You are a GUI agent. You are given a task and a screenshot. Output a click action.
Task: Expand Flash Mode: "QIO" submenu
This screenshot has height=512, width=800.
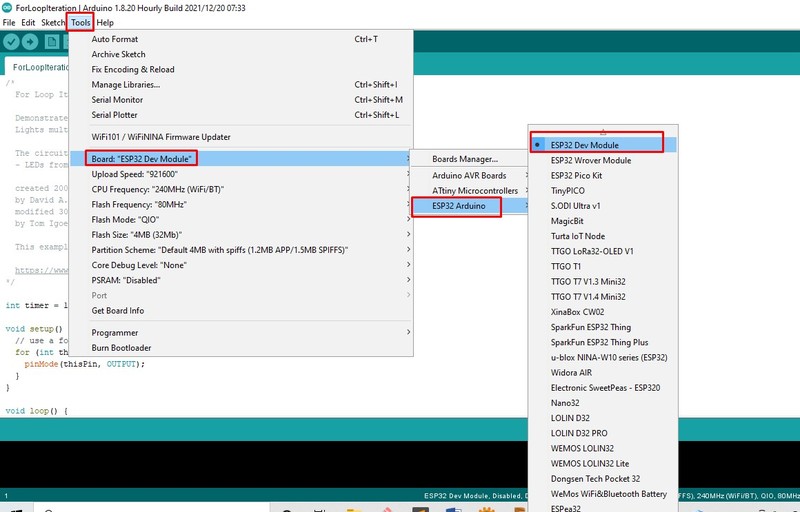(240, 219)
